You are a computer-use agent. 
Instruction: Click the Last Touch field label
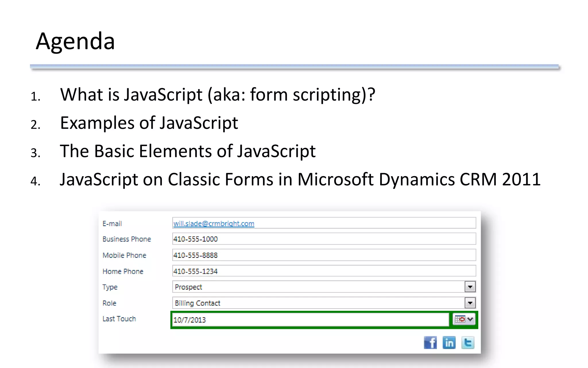point(119,319)
